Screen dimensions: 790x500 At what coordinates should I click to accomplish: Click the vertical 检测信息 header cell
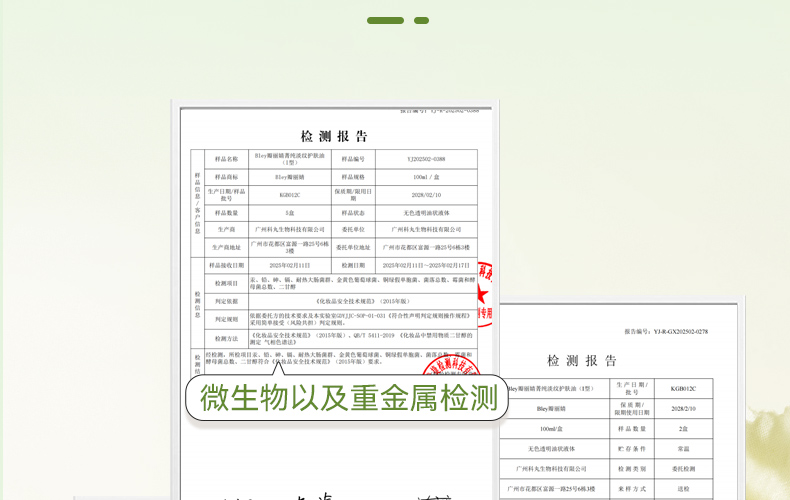pos(198,303)
